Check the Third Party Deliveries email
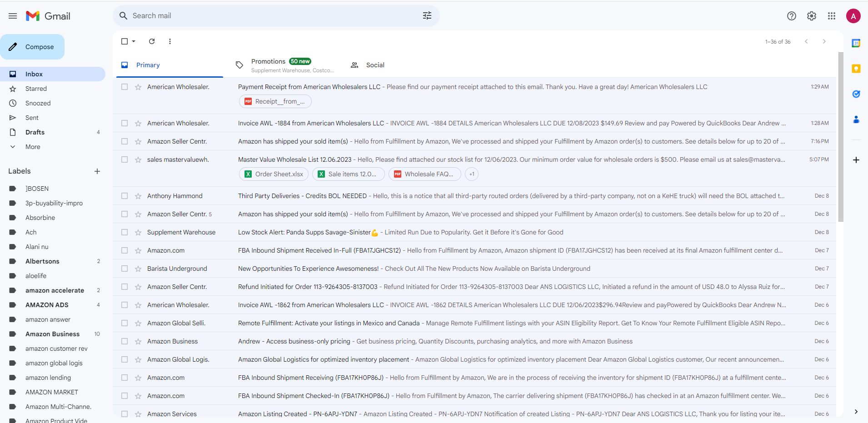Screen dimensions: 868x423 point(125,196)
